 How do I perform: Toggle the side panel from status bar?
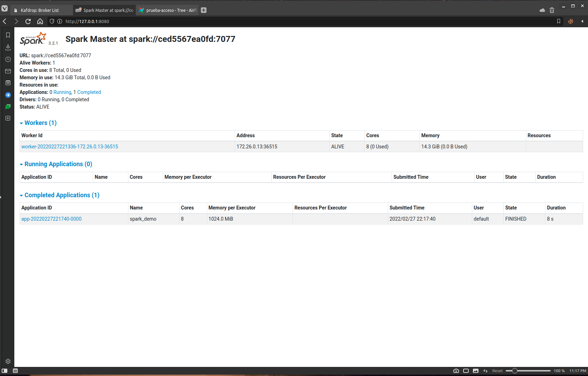click(x=5, y=371)
